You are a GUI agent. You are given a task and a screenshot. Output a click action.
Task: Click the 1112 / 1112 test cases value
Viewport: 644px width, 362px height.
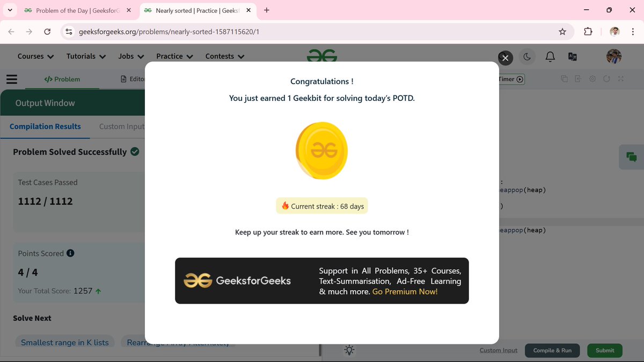tap(46, 201)
